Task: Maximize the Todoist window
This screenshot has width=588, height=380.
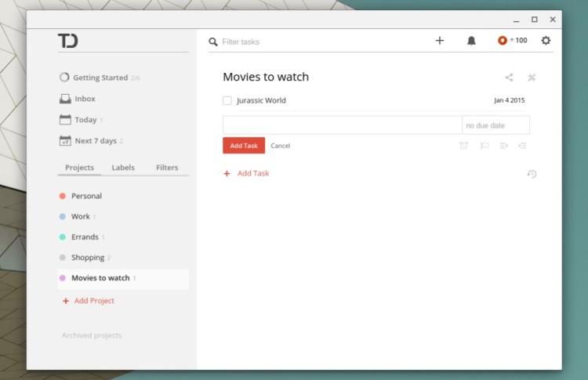Action: (x=535, y=20)
